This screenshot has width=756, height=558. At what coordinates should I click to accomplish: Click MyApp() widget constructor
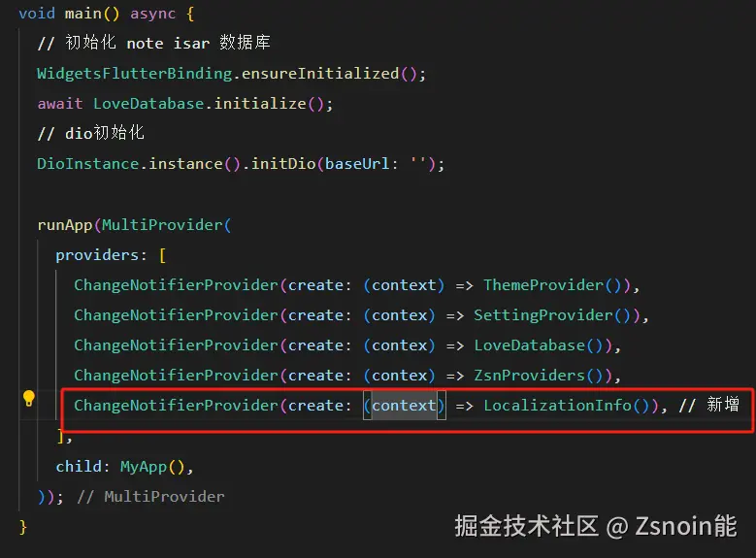point(152,467)
